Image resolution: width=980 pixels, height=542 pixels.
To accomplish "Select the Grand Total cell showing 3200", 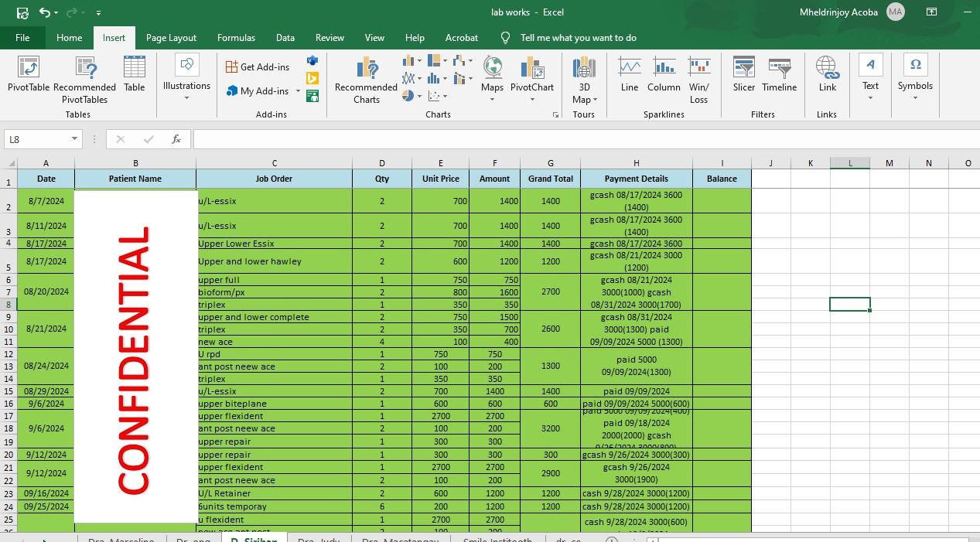I will click(x=551, y=428).
